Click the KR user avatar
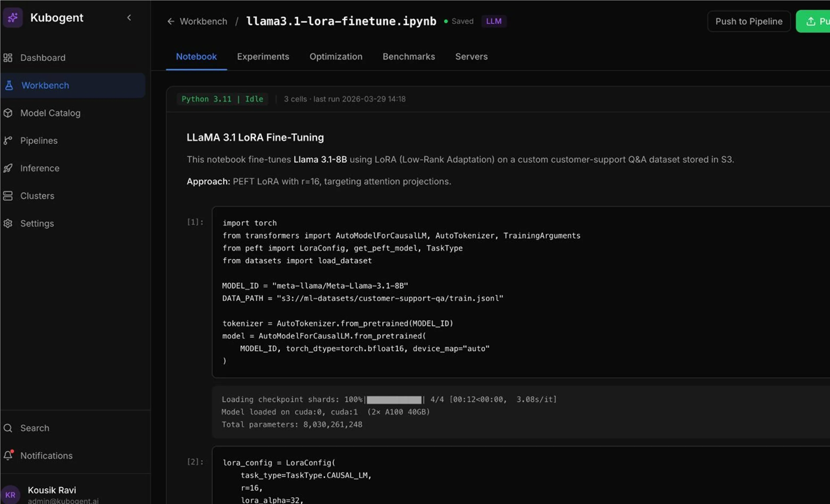Viewport: 830px width, 504px height. point(10,495)
